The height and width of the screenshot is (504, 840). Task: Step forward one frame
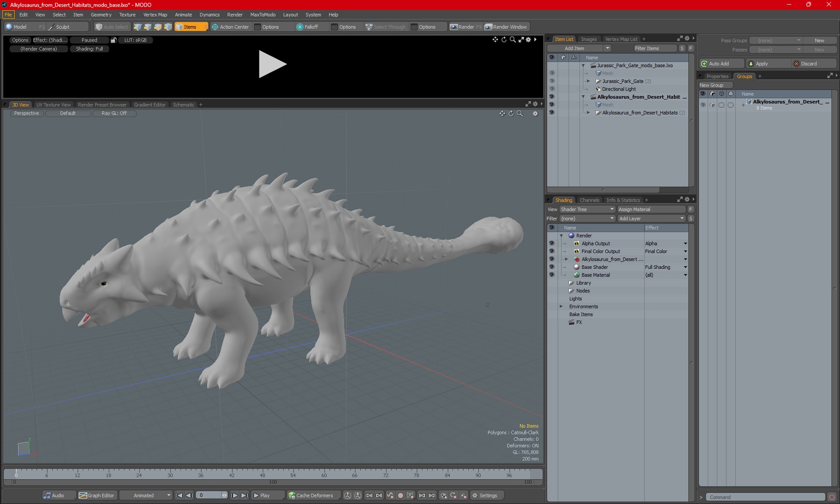[x=234, y=496]
